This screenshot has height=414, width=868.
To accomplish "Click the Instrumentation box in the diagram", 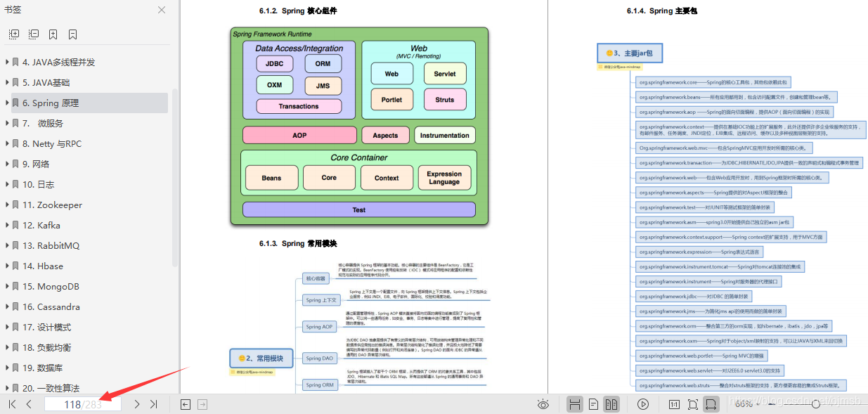I will tap(444, 135).
